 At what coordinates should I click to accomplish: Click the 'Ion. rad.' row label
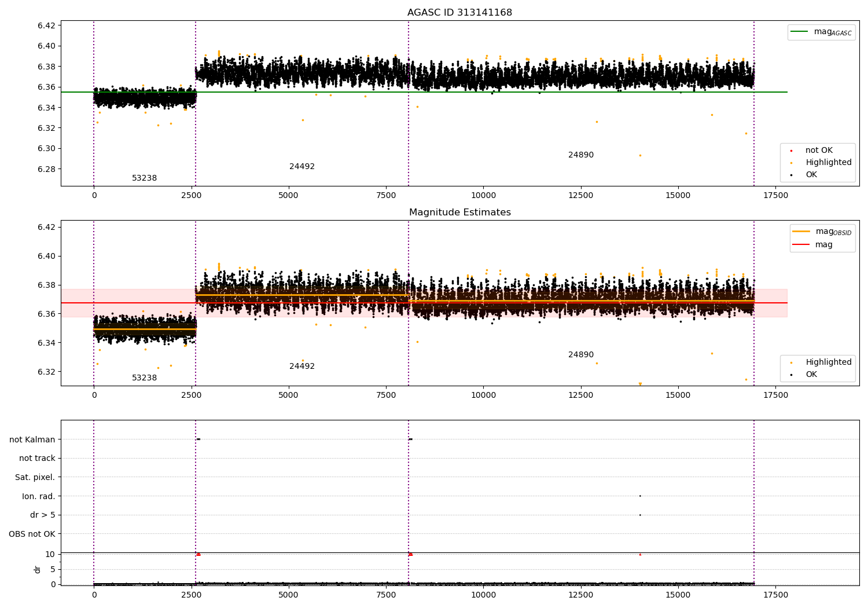(x=39, y=497)
